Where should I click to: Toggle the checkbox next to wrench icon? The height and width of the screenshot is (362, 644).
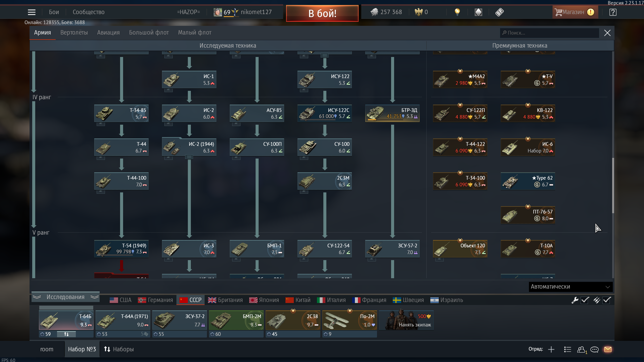[585, 300]
